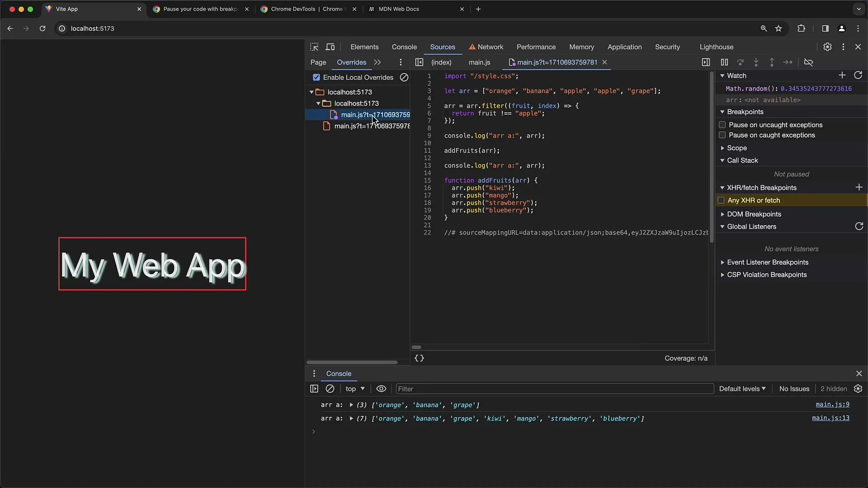Expand the 7-item array in console
The height and width of the screenshot is (488, 868).
351,418
